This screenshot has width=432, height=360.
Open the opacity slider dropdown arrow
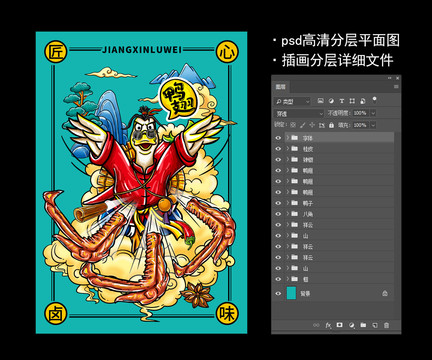coord(373,113)
